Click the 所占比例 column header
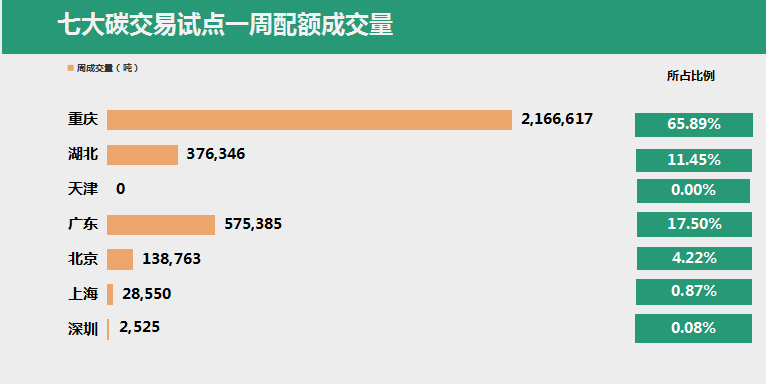This screenshot has width=767, height=385. pos(691,76)
